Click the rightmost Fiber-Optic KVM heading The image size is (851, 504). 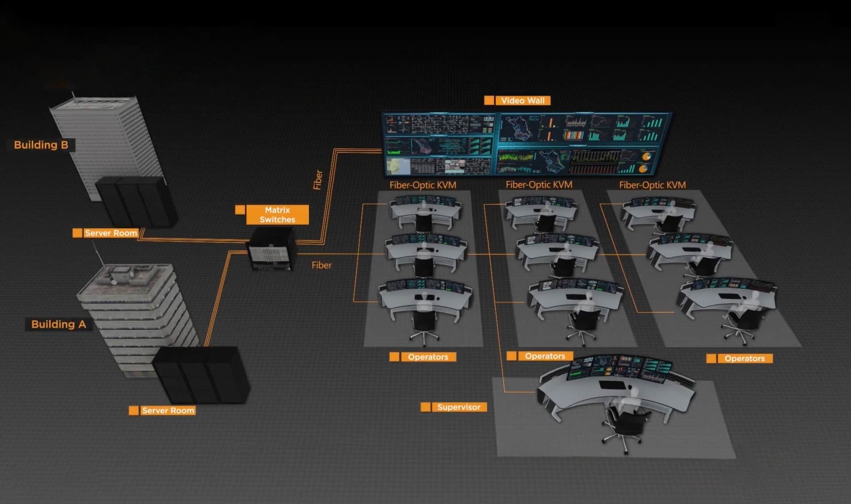point(652,185)
